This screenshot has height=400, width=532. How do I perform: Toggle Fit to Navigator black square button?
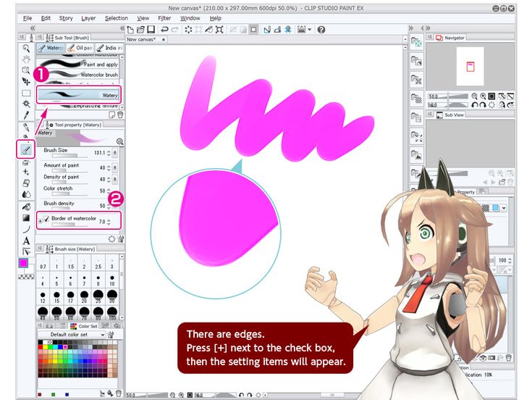[x=491, y=96]
